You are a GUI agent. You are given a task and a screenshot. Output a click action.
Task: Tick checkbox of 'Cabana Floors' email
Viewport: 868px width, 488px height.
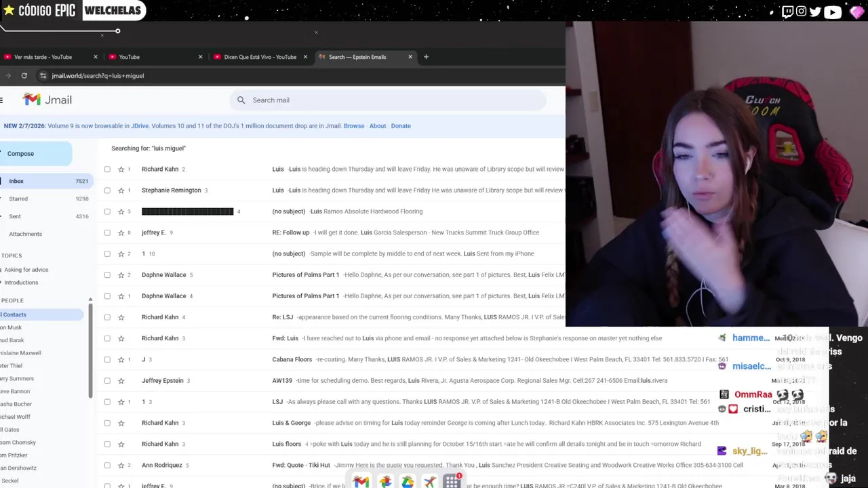click(107, 359)
